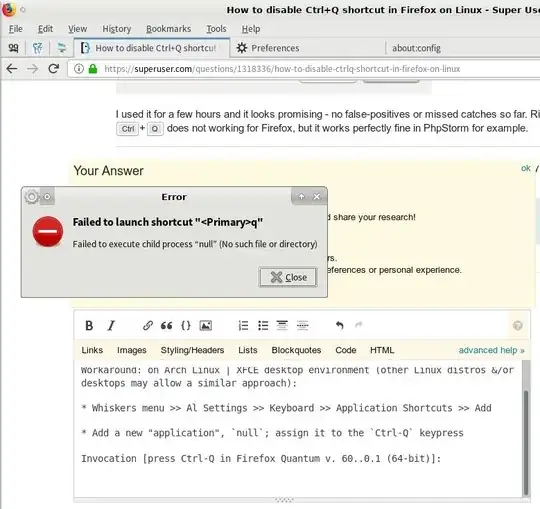Redo the edit in the editor toolbar
The height and width of the screenshot is (509, 540).
[359, 325]
